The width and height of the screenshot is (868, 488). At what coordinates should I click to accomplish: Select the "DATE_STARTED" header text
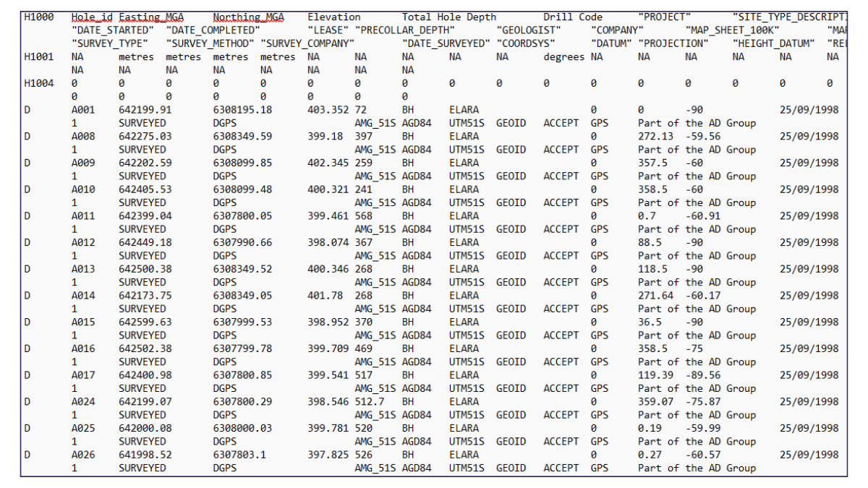coord(113,30)
